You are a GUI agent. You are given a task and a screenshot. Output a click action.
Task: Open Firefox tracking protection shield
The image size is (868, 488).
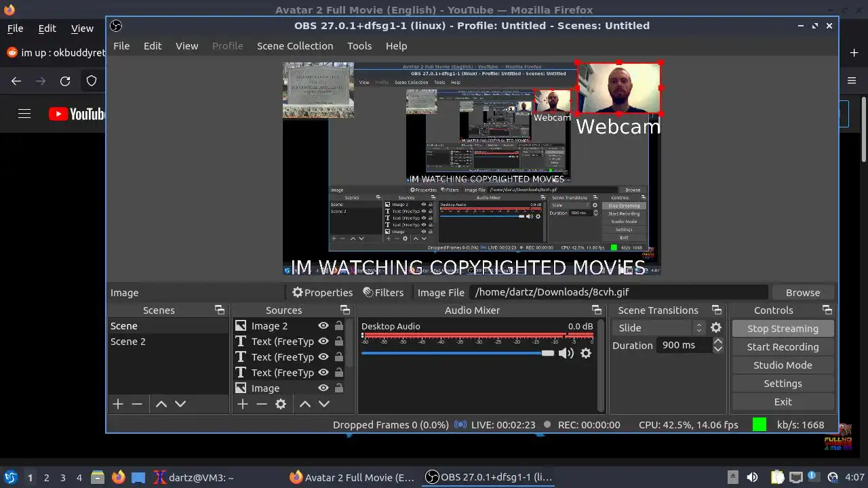(x=92, y=81)
